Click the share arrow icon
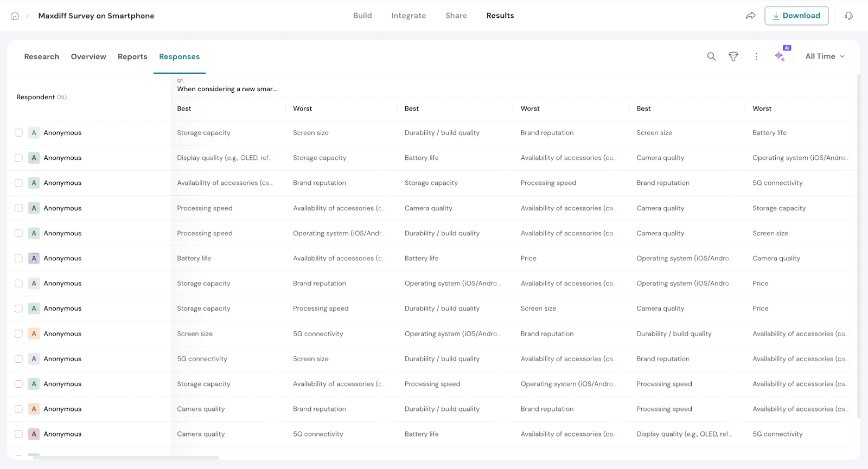 751,16
